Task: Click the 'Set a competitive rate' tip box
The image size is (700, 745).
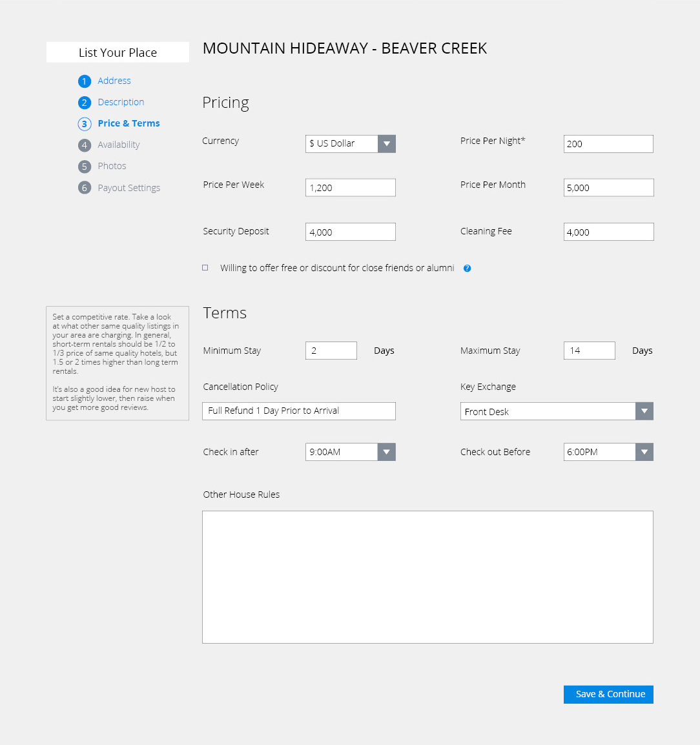Action: click(118, 363)
